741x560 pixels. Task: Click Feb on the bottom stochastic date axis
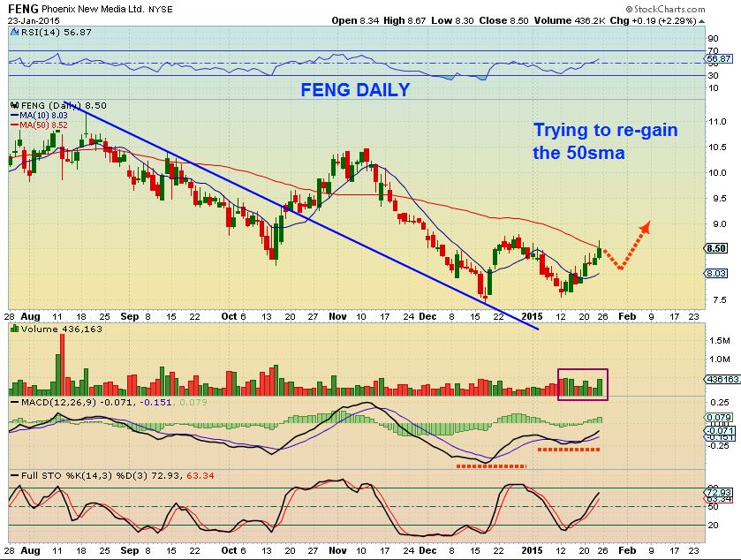tap(627, 550)
